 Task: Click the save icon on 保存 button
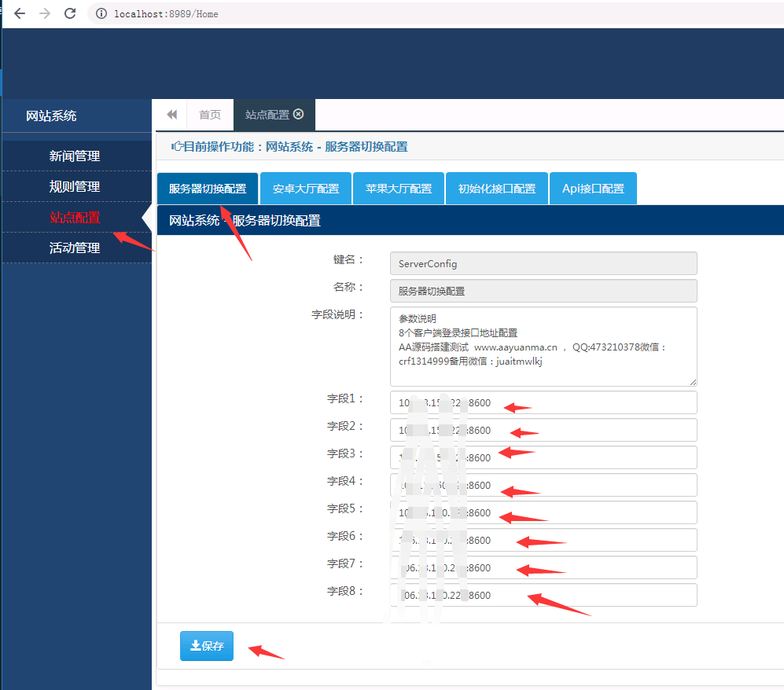193,645
